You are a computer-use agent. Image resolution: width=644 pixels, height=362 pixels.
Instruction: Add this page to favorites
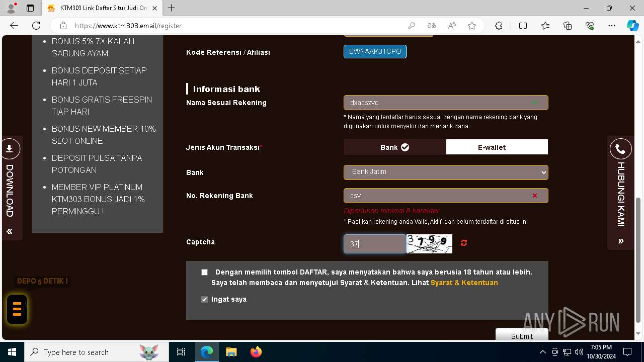point(472,26)
